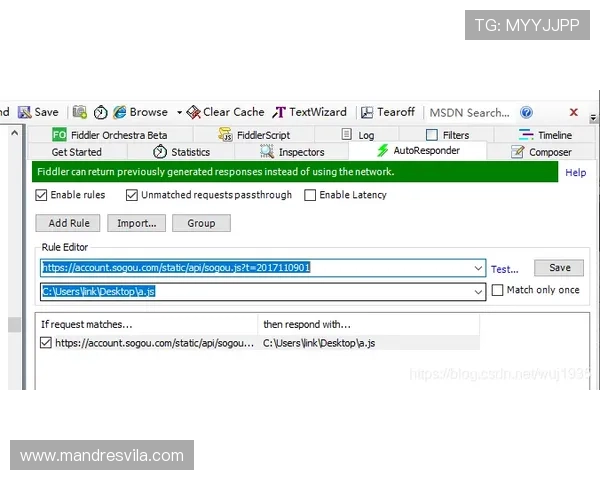Click the 'then respond with...' column header
This screenshot has height=480, width=600.
coord(368,325)
